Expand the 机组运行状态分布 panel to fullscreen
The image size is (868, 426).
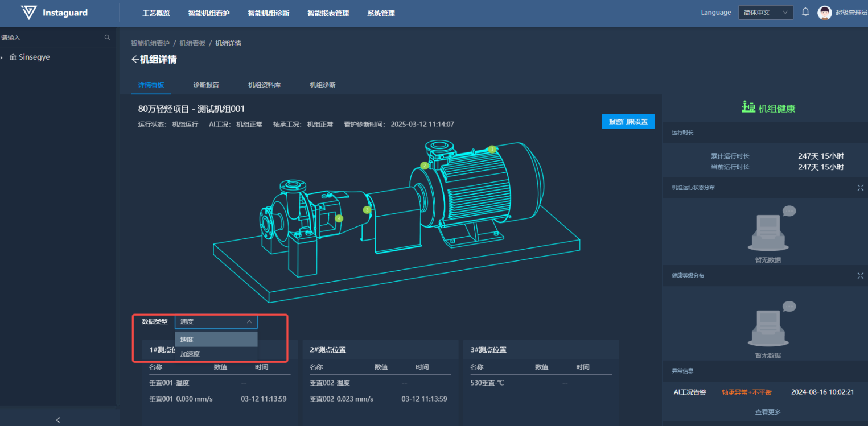pyautogui.click(x=860, y=188)
